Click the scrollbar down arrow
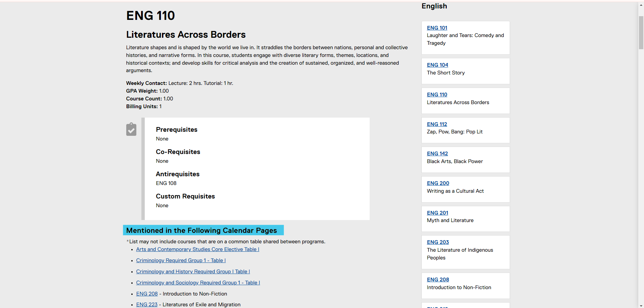644x308 pixels. point(641,306)
